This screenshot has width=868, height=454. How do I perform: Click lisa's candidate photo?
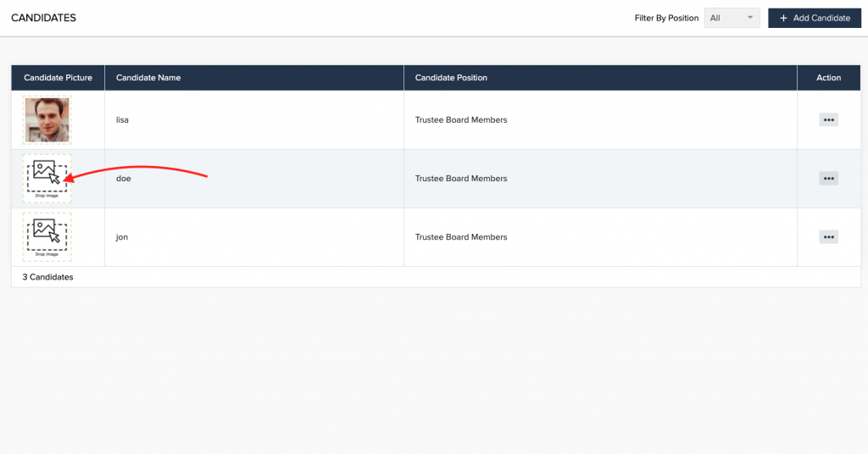[47, 120]
